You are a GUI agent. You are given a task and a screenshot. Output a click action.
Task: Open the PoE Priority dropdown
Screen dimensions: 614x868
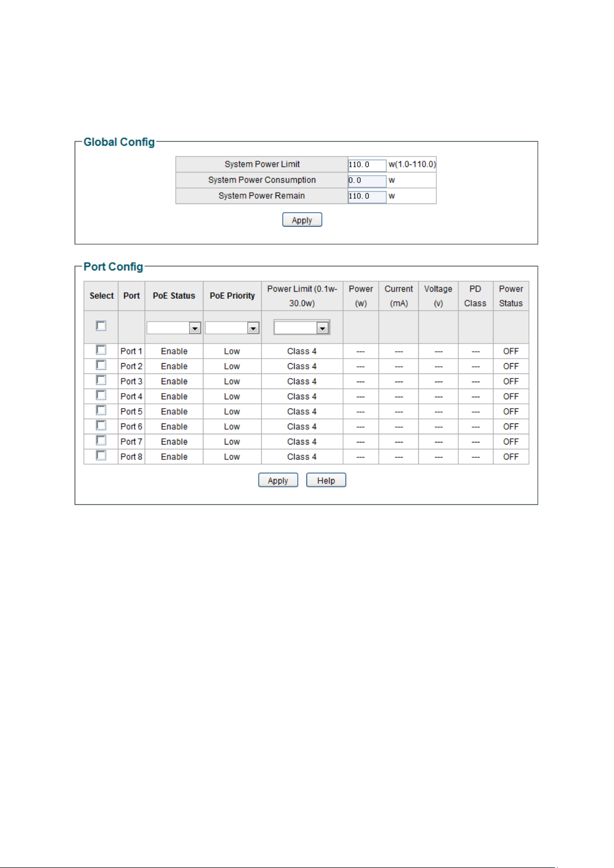tap(232, 328)
